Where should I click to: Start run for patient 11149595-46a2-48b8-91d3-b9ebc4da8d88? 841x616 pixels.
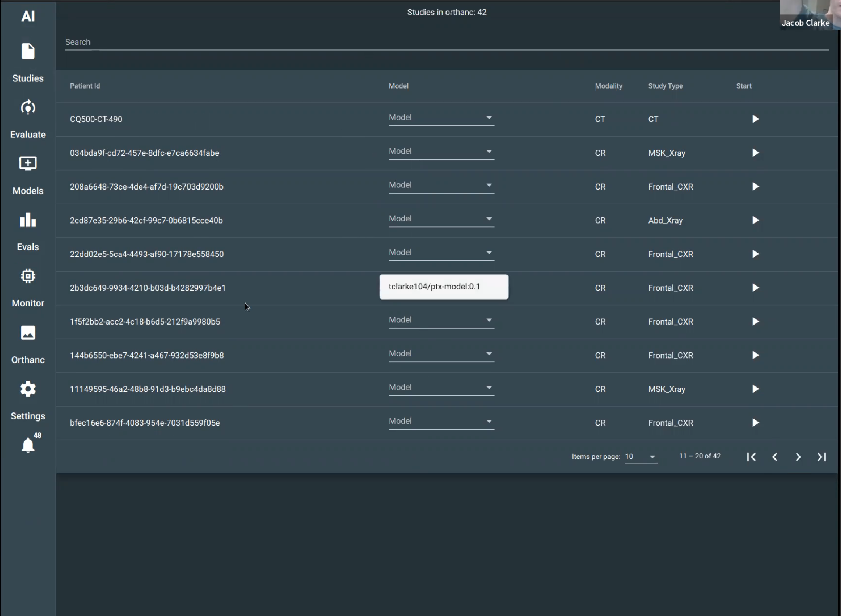click(756, 389)
